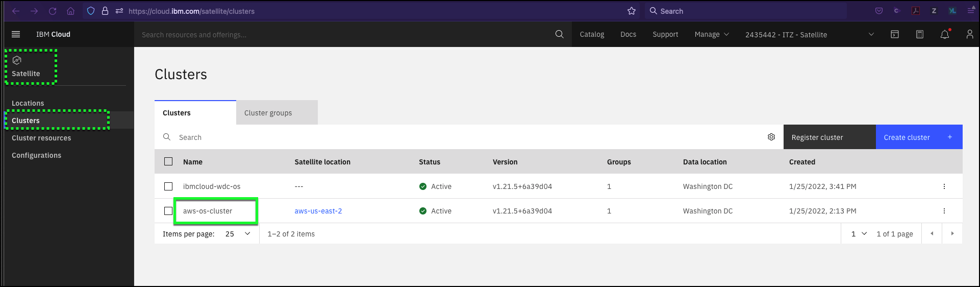980x287 pixels.
Task: Check the ibmcloud-wdc-os row checkbox
Action: [x=168, y=186]
